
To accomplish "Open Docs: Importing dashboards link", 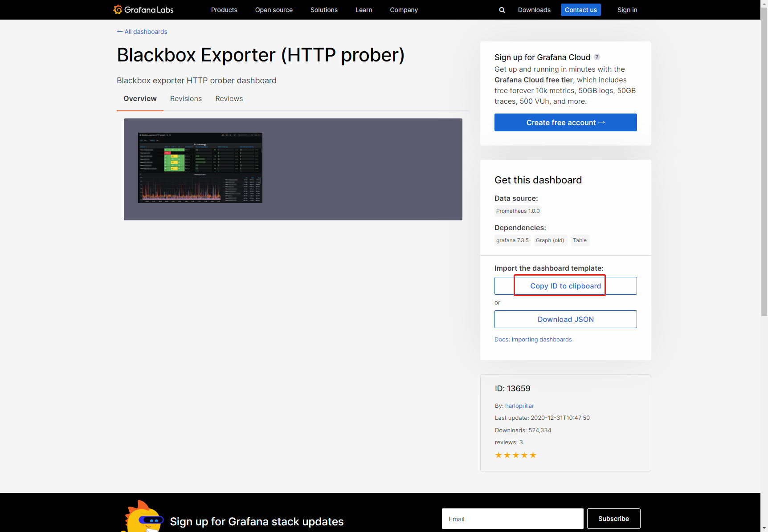I will (533, 339).
